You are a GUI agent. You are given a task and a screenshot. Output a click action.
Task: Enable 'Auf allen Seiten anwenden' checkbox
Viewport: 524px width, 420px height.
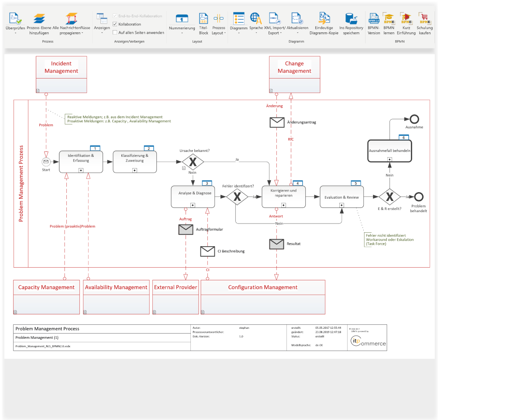point(115,32)
